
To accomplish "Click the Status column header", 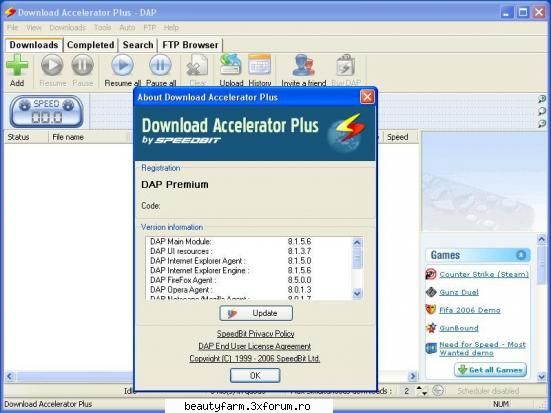I will click(26, 137).
